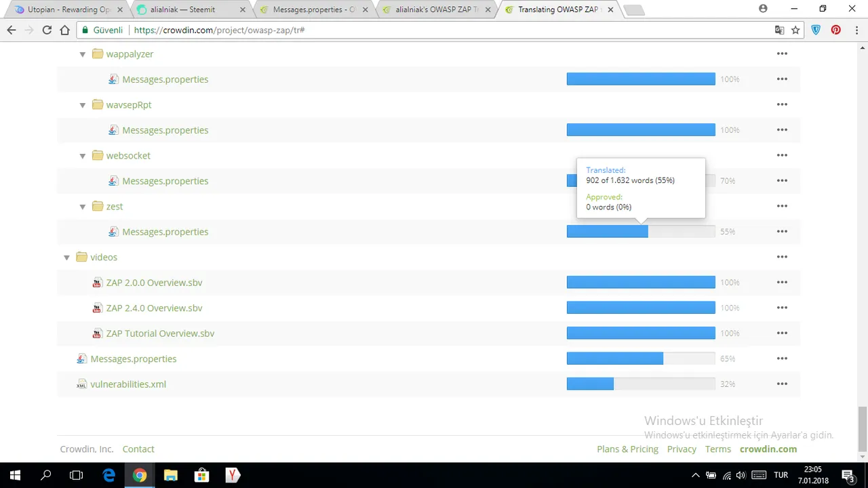This screenshot has width=868, height=488.
Task: Open options menu for websocket folder row
Action: pos(782,155)
